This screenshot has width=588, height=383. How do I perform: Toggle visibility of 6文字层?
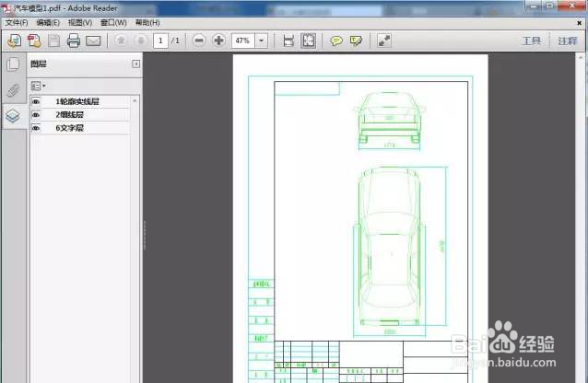tap(36, 128)
